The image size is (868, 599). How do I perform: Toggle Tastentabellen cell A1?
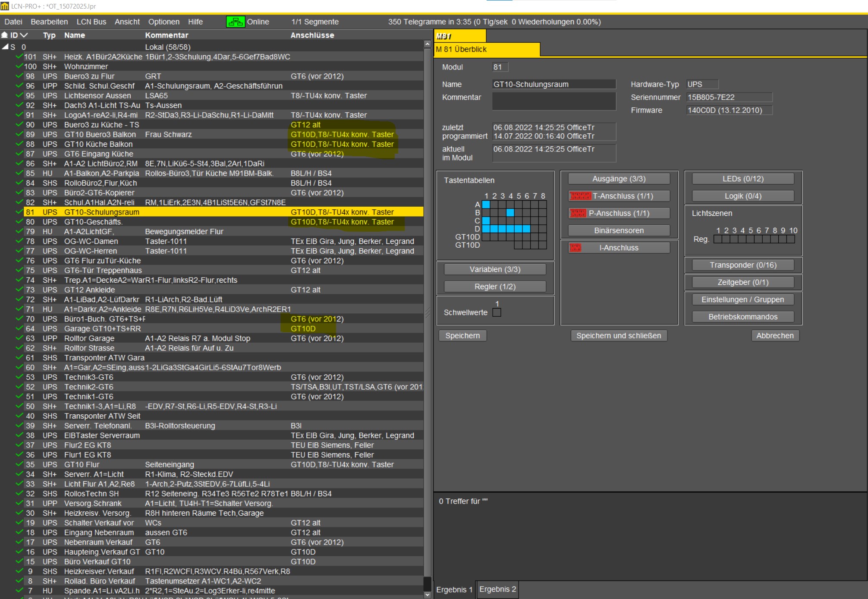[x=486, y=205]
